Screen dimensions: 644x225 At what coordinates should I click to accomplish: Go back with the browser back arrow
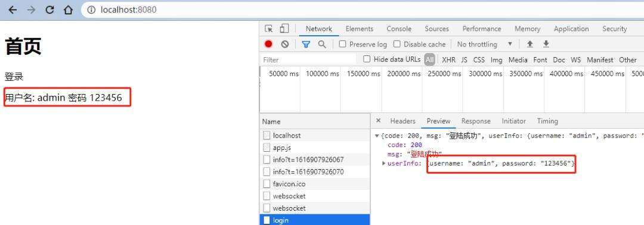pyautogui.click(x=13, y=10)
